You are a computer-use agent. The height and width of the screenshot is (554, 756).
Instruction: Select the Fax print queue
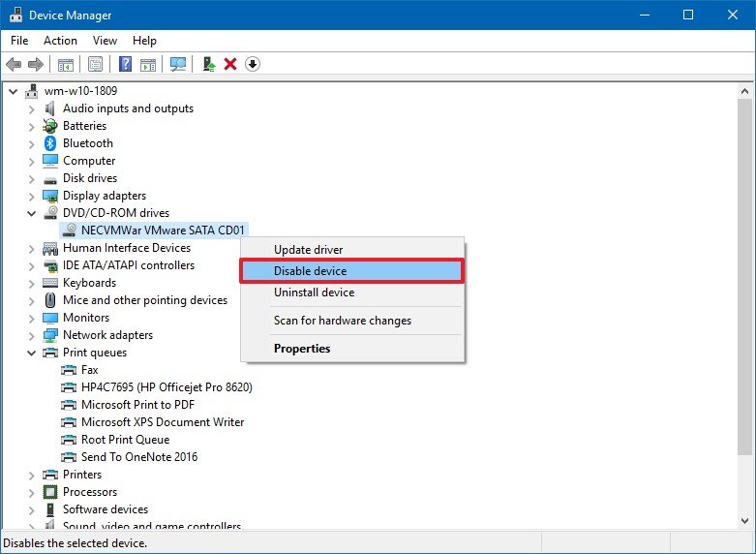pos(90,370)
